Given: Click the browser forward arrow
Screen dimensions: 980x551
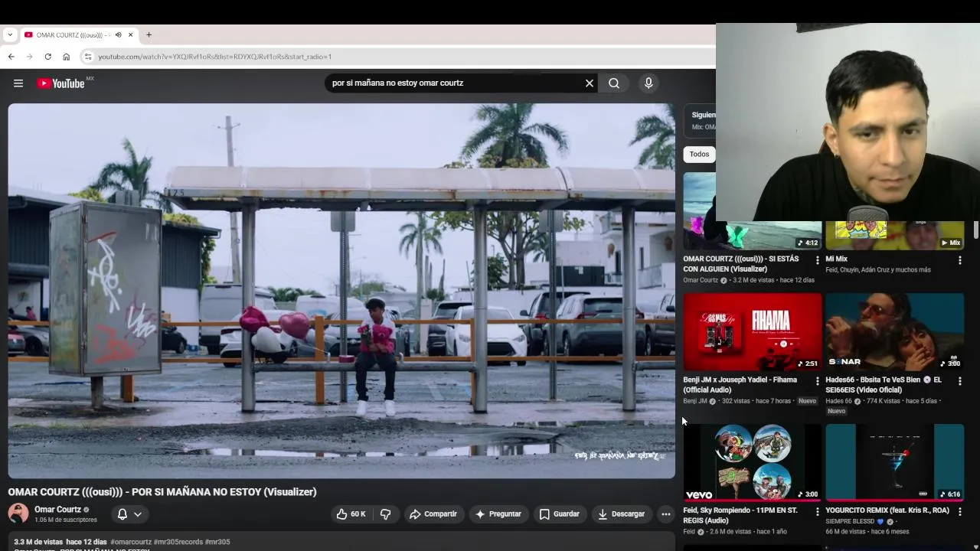Looking at the screenshot, I should point(29,57).
